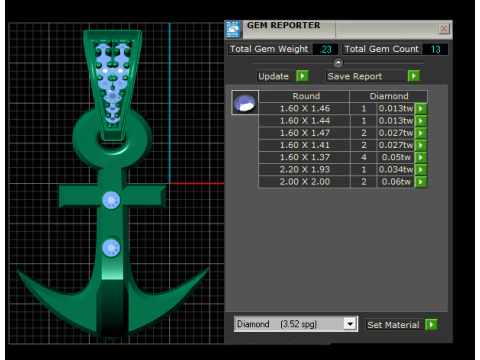Click the Total Gem Count value 13
Image resolution: width=480 pixels, height=360 pixels.
point(435,49)
